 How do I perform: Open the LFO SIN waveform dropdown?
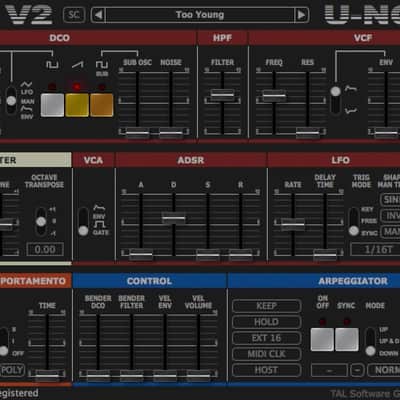click(390, 200)
